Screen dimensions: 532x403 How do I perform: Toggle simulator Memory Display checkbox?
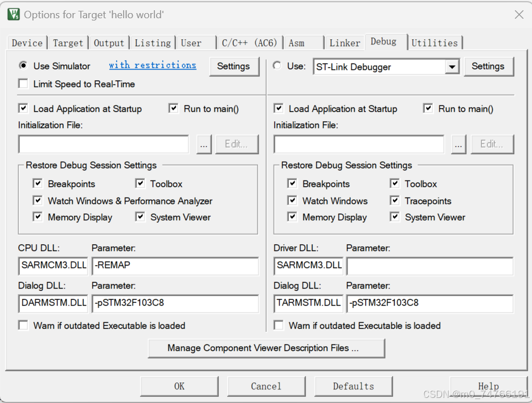pos(38,216)
